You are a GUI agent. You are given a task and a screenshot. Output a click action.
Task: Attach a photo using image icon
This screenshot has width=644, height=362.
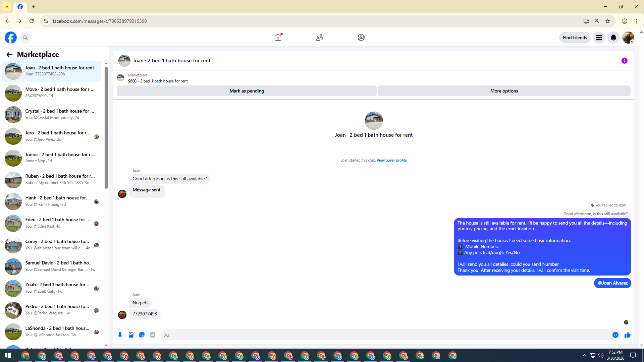pos(131,335)
